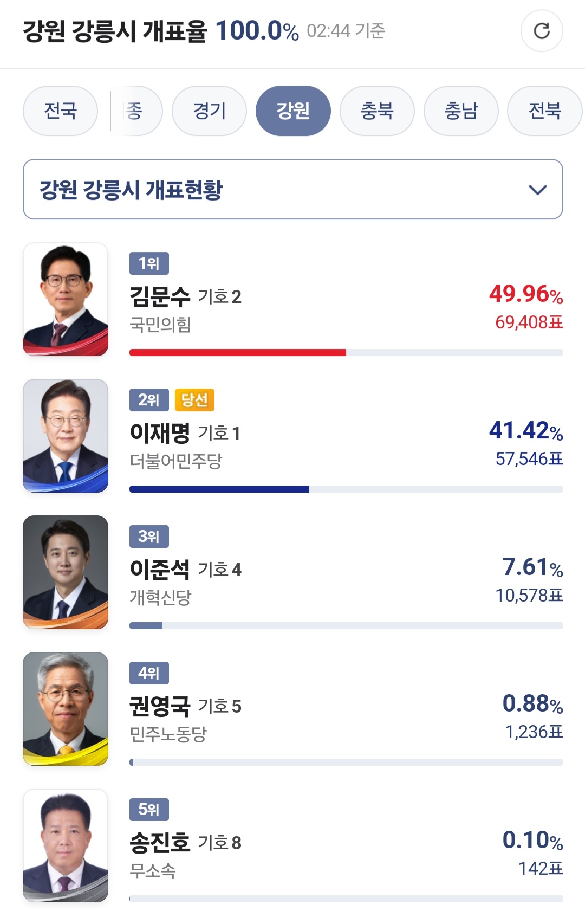Click the dropdown chevron arrow
The width and height of the screenshot is (585, 924).
(537, 190)
